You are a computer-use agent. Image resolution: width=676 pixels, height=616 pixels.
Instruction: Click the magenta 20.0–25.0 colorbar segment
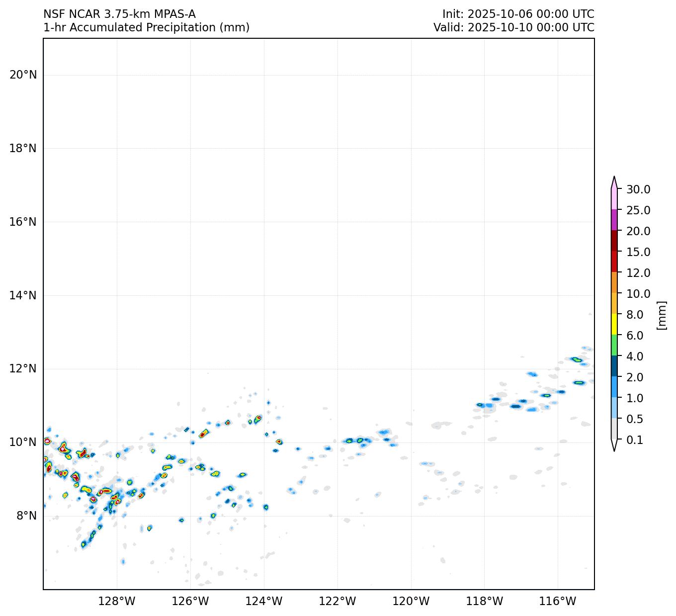point(614,220)
